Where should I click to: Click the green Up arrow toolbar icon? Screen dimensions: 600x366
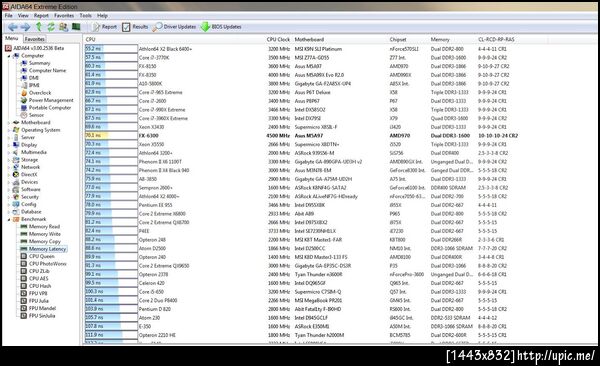click(x=39, y=26)
